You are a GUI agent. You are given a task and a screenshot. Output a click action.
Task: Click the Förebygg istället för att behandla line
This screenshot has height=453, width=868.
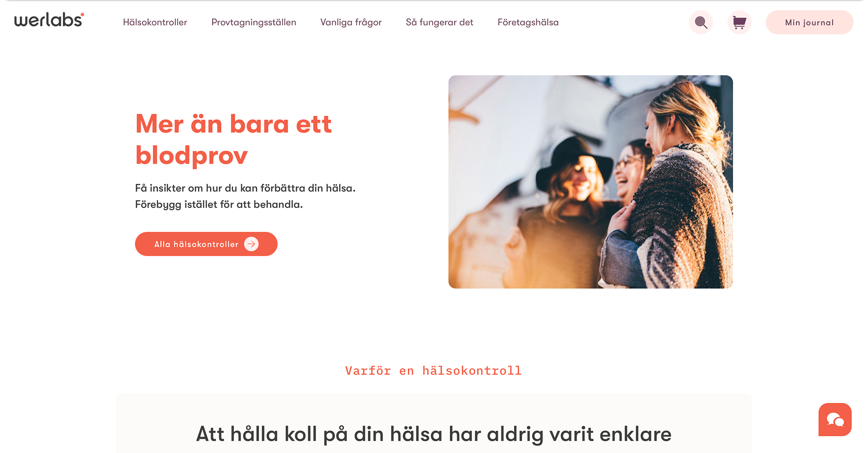click(219, 205)
